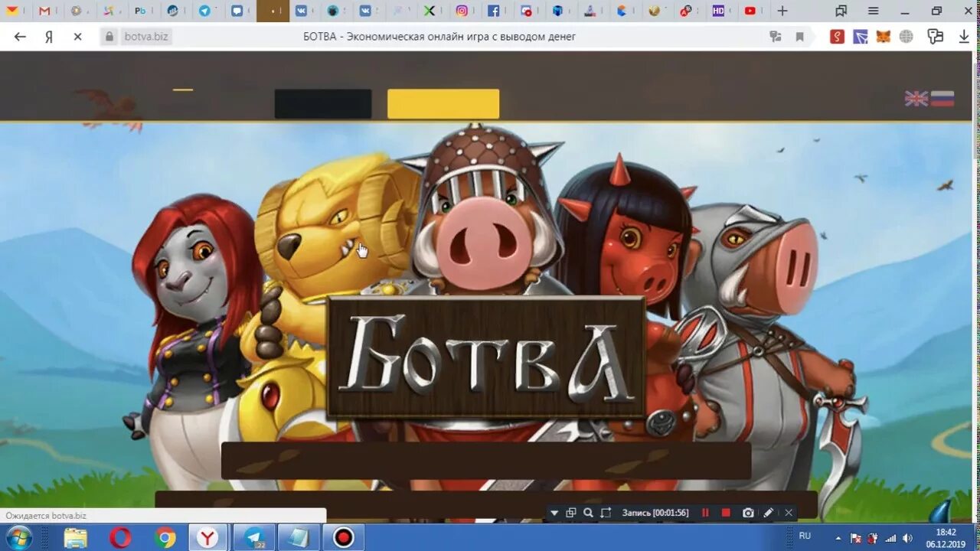Bookmark this page with the bookmark icon
The height and width of the screenshot is (551, 980).
coord(799,37)
